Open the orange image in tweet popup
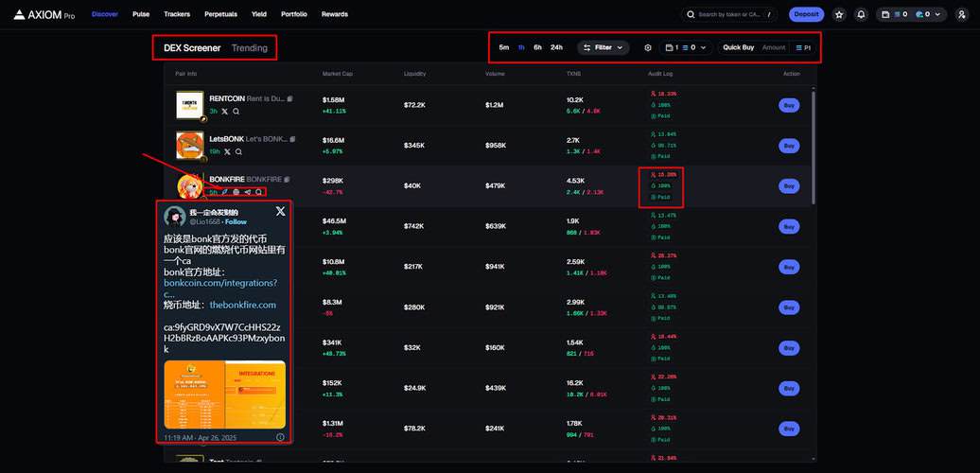Viewport: 980px width, 473px height. click(225, 394)
